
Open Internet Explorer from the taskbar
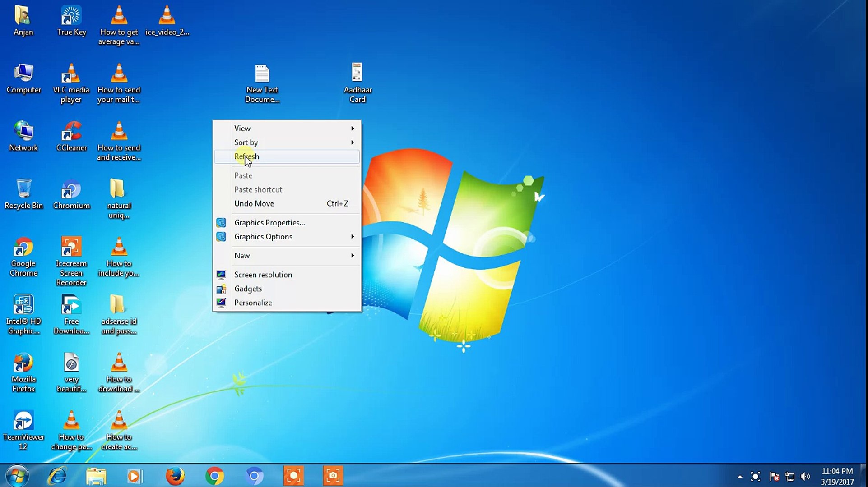point(56,476)
